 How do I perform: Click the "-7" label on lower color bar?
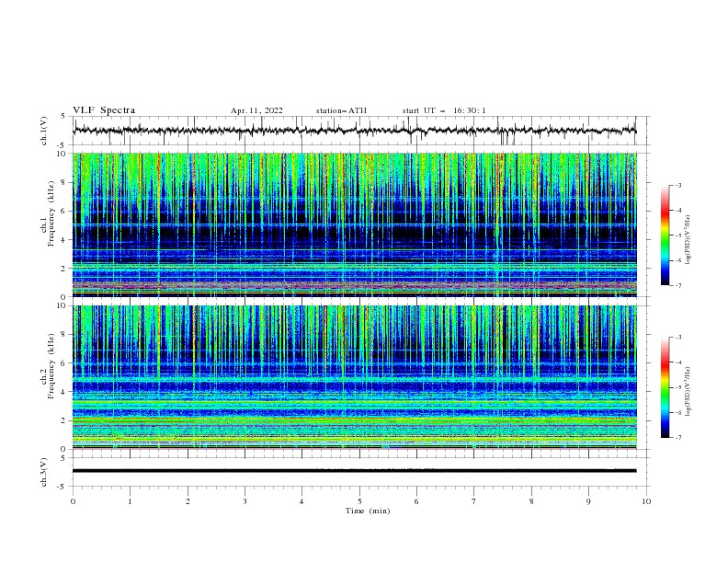(677, 438)
